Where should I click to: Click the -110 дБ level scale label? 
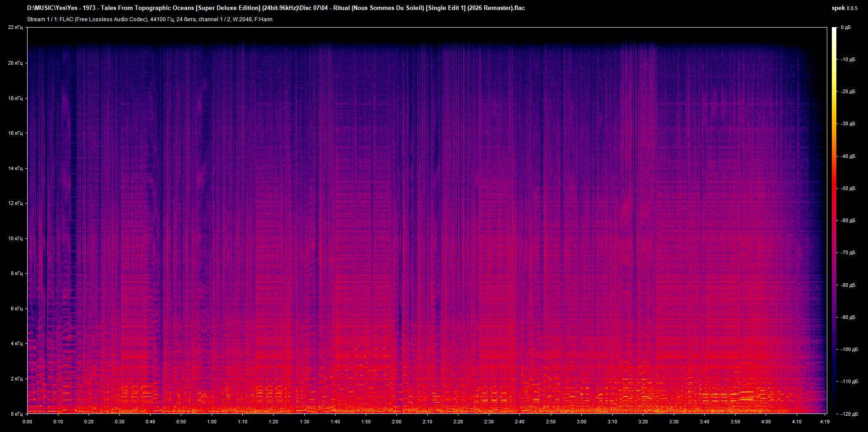(x=849, y=381)
